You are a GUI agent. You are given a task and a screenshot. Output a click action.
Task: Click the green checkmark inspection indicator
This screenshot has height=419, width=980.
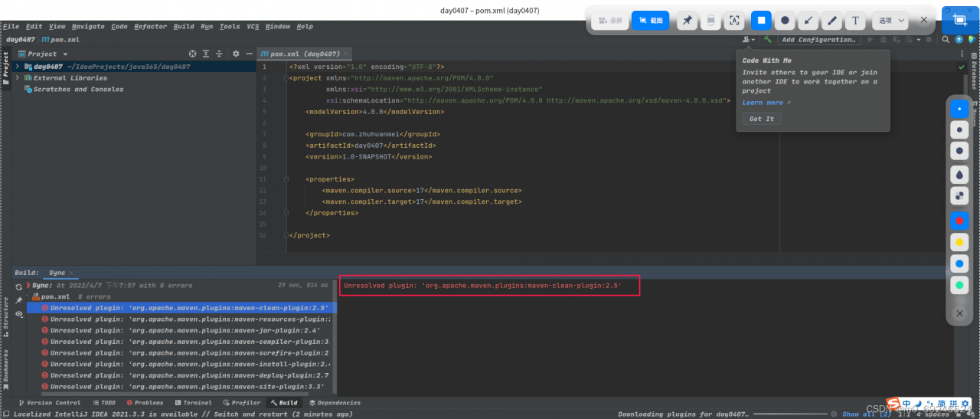962,67
